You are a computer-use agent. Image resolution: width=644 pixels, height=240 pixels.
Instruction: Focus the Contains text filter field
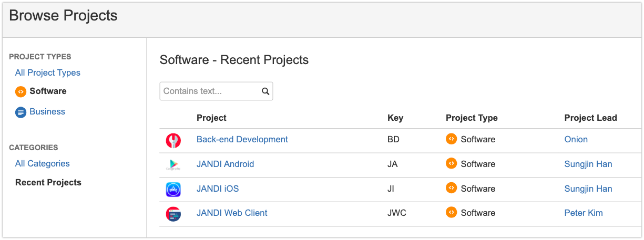[216, 91]
